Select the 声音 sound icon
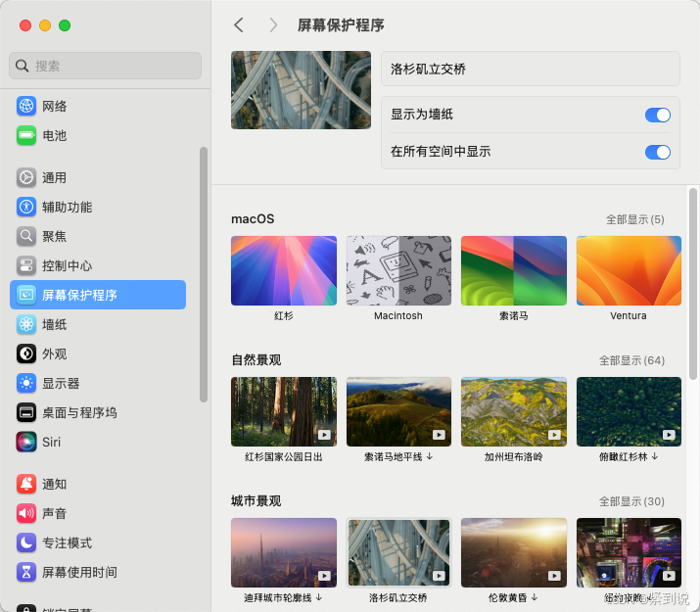 coord(26,513)
